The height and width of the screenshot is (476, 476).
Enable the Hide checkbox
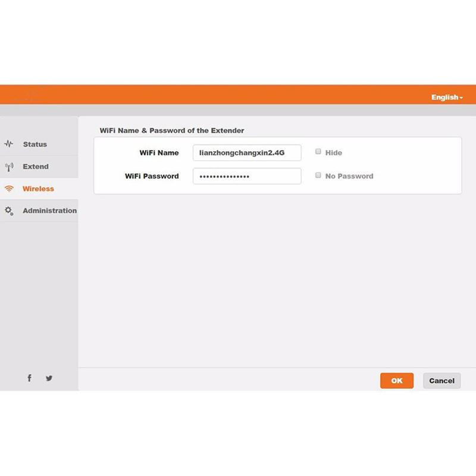(318, 152)
